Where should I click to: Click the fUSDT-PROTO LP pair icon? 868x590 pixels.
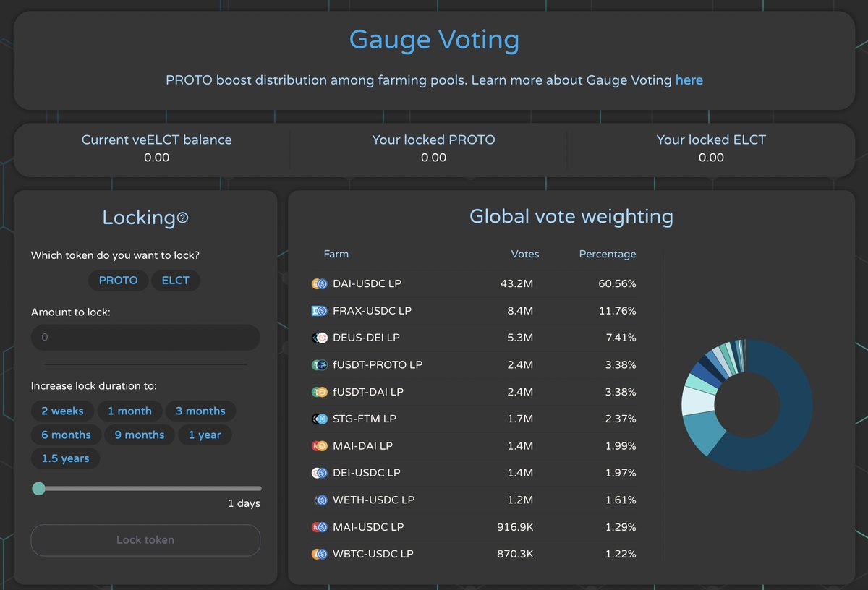point(320,364)
